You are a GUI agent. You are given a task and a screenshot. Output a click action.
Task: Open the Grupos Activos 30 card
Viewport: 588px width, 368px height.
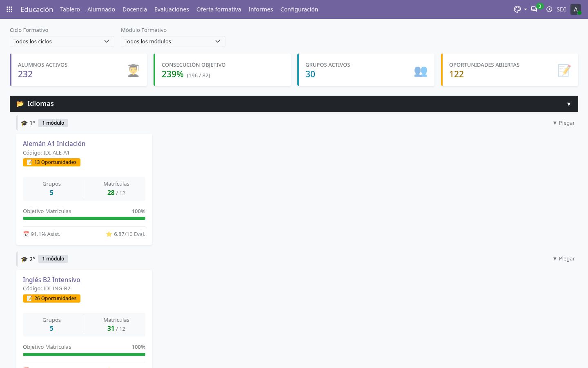366,70
